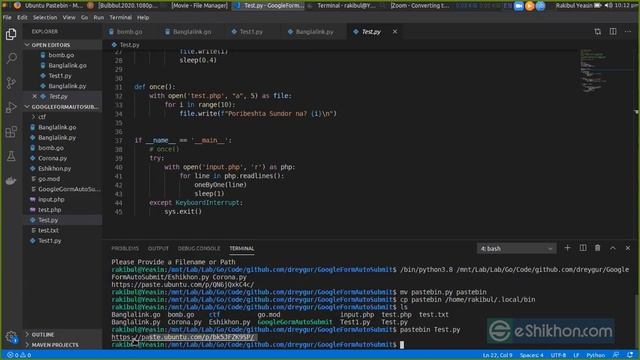640x360 pixels.
Task: Open the Docker view icon
Action: (x=11, y=180)
